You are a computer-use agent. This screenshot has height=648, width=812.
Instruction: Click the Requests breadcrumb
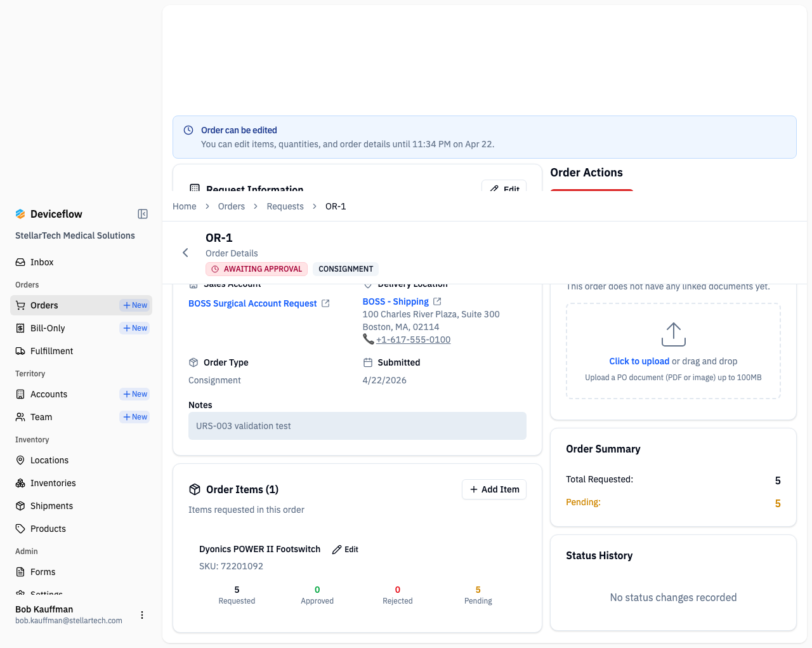[285, 206]
